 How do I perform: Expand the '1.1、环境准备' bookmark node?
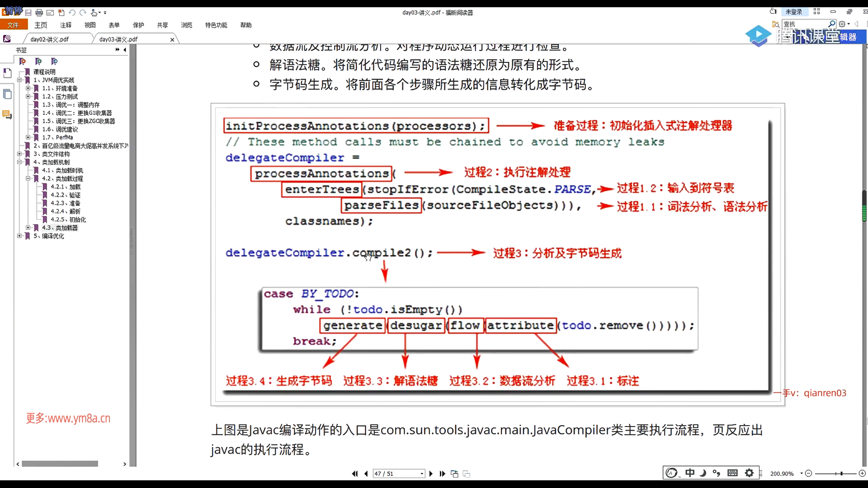[x=28, y=88]
